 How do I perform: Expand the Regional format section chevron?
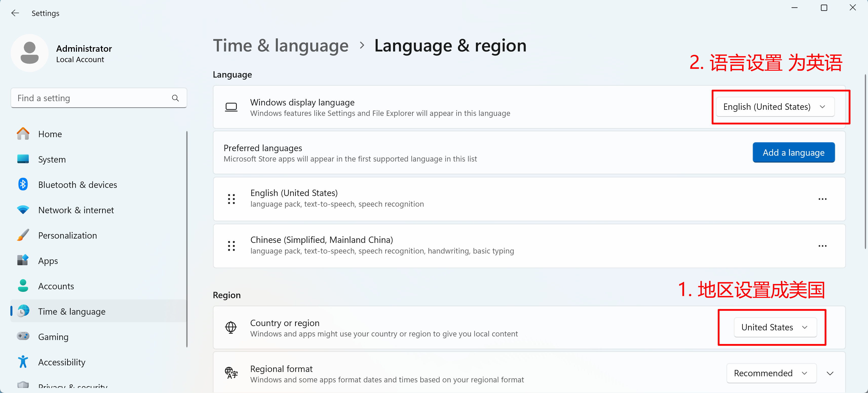(x=830, y=373)
